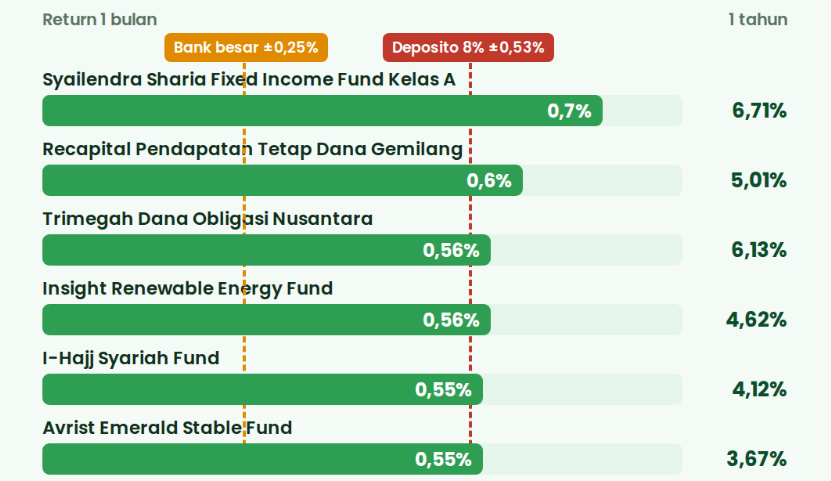Click the 6,71% one-year return value

(759, 111)
